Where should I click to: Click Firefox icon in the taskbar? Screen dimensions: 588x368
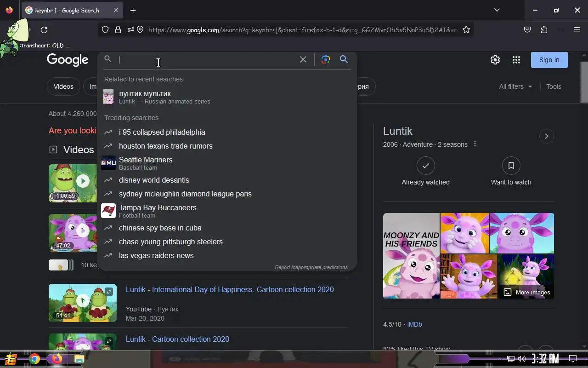point(57,359)
